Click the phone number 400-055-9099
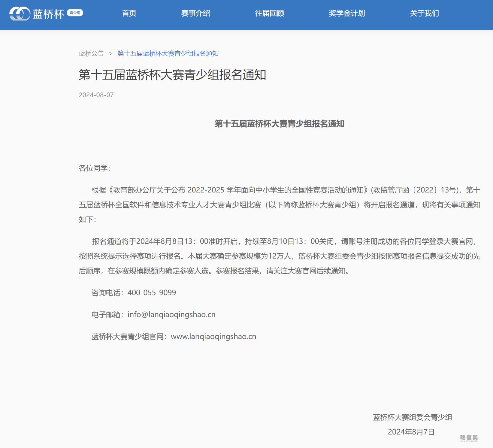 click(152, 292)
